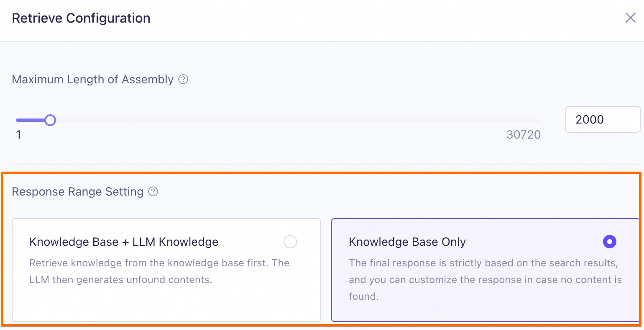This screenshot has height=330, width=644.
Task: Close the Retrieve Configuration dialog
Action: (630, 18)
